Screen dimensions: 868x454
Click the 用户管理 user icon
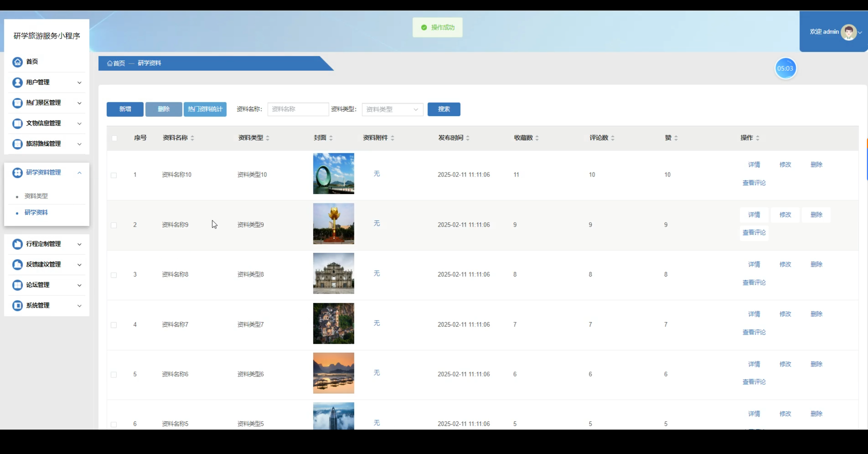[17, 82]
